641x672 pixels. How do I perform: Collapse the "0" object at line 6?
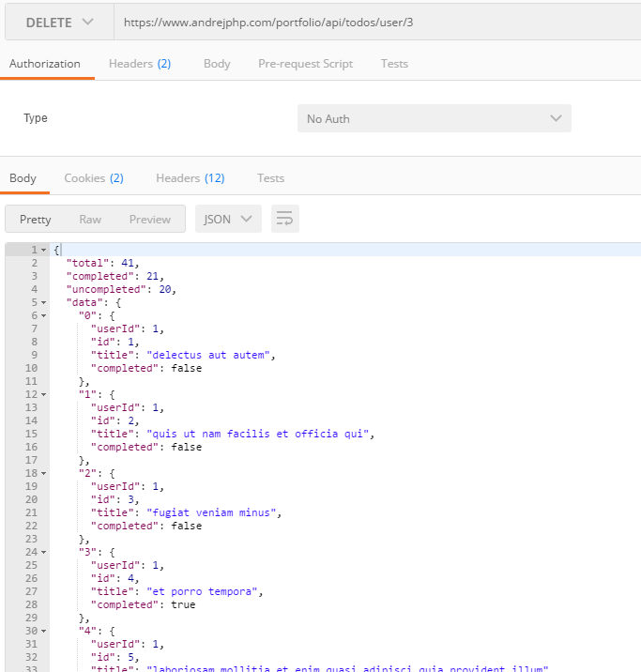coord(44,316)
